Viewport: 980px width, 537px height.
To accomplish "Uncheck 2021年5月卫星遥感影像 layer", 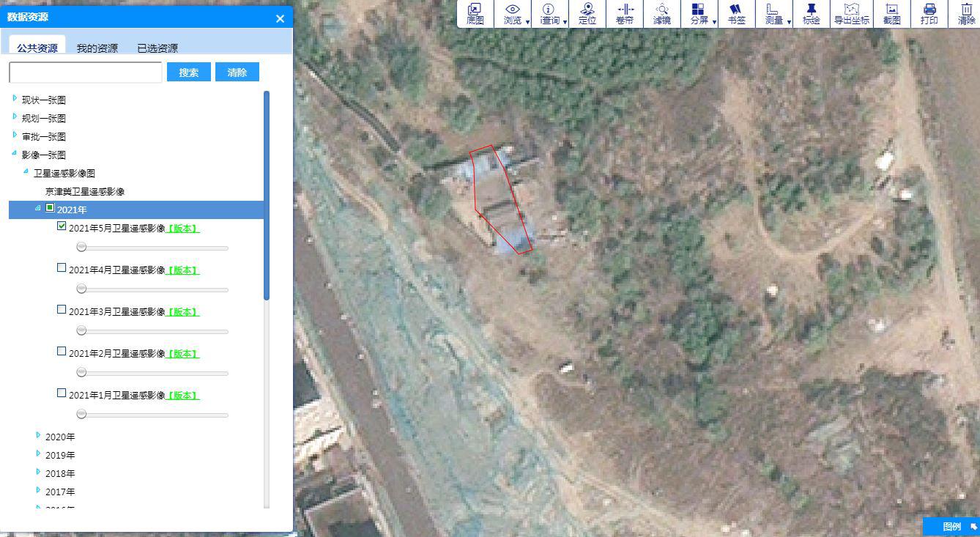I will [x=62, y=226].
